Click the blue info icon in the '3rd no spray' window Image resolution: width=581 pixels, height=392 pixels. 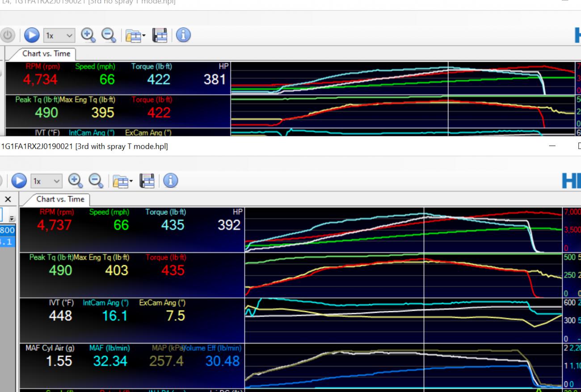[183, 35]
